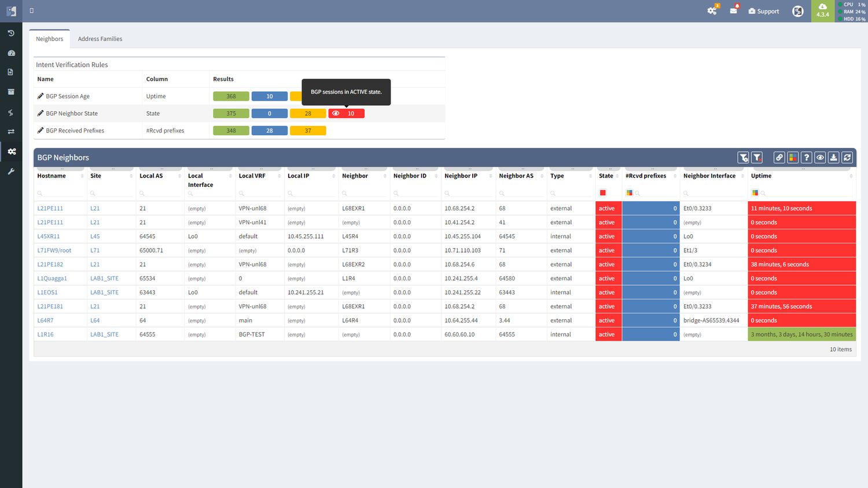
Task: Open help via the question mark icon
Action: click(806, 157)
